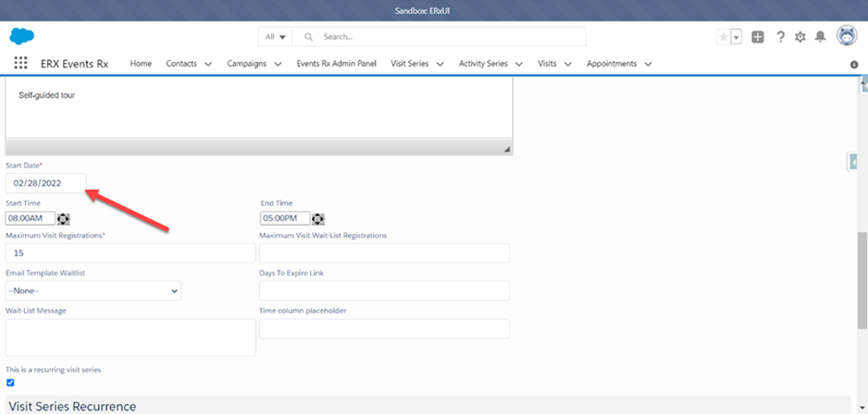The width and height of the screenshot is (868, 414).
Task: Go to the Home tab
Action: (x=141, y=64)
